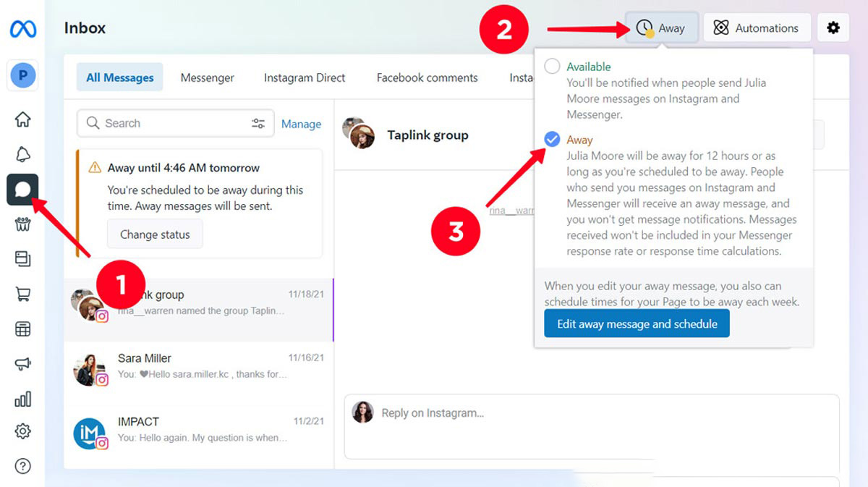Open the Automations menu
Screen dimensions: 868x487
tap(757, 28)
